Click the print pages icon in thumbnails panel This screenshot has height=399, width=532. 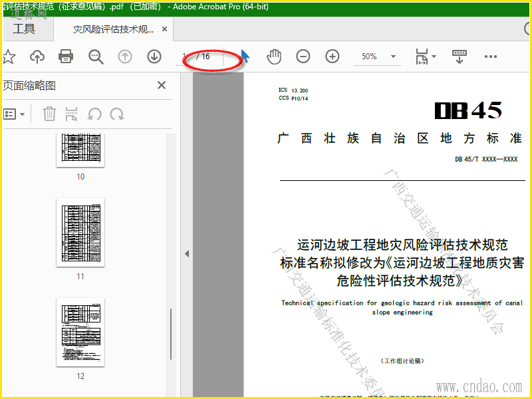coord(72,114)
